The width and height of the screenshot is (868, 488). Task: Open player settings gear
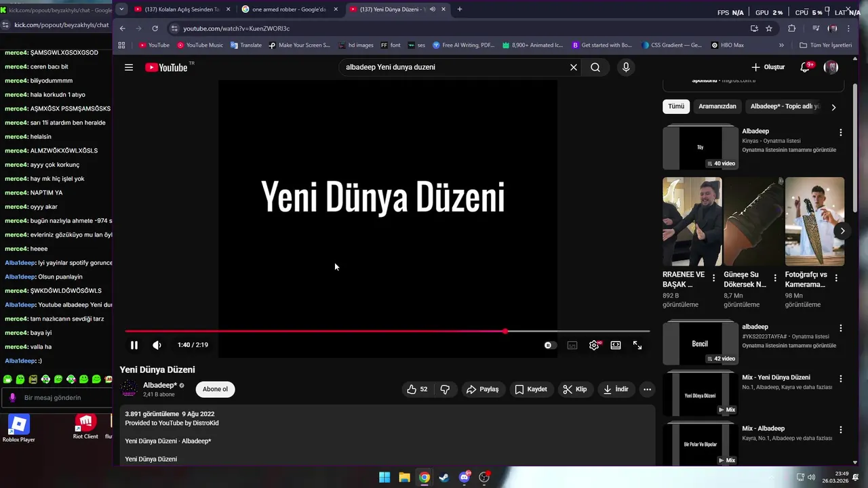pos(594,345)
